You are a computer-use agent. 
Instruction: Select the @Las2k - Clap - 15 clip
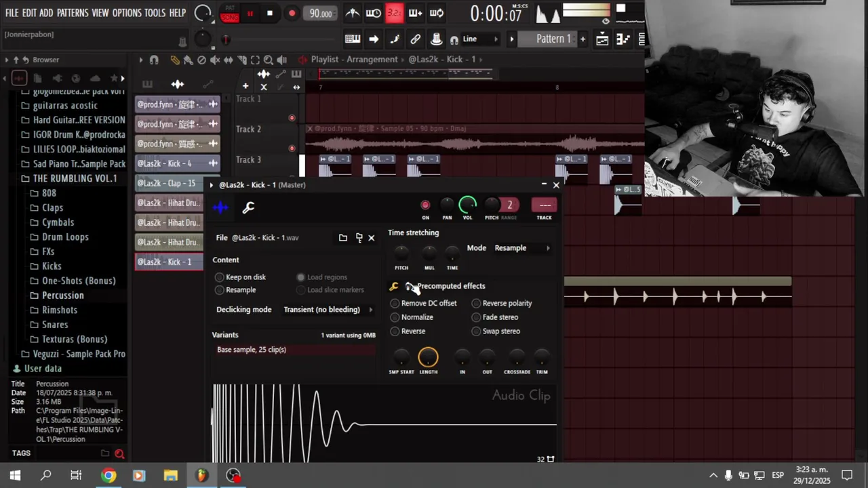pos(169,183)
